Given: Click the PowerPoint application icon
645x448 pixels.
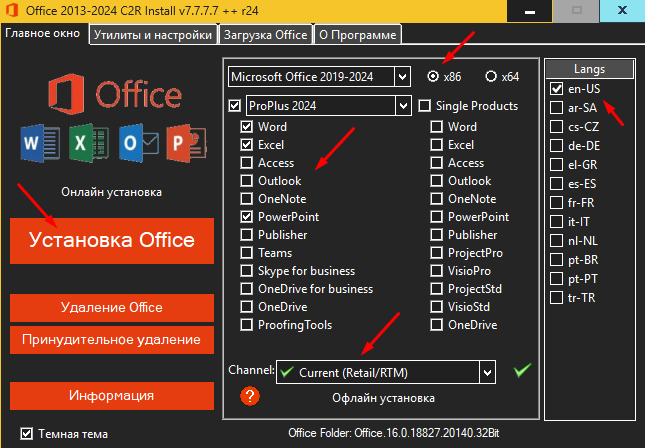Looking at the screenshot, I should point(187,143).
